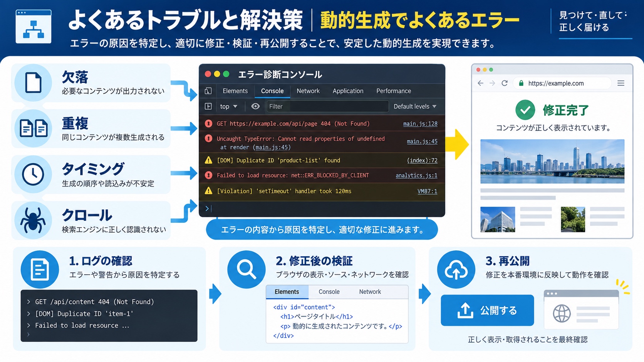The width and height of the screenshot is (644, 362).
Task: Expand the GET /api/content 404 log entry
Action: pyautogui.click(x=29, y=302)
